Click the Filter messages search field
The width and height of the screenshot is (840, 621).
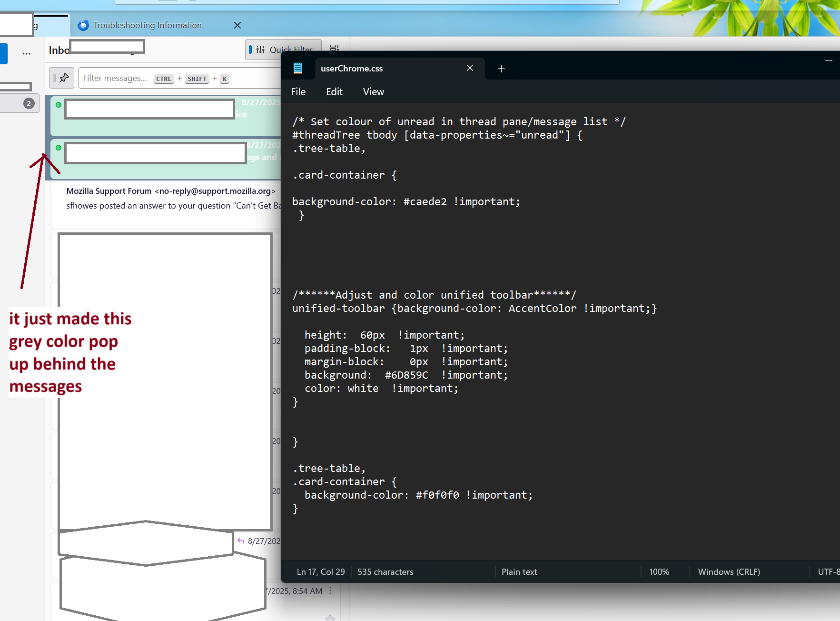click(x=115, y=78)
